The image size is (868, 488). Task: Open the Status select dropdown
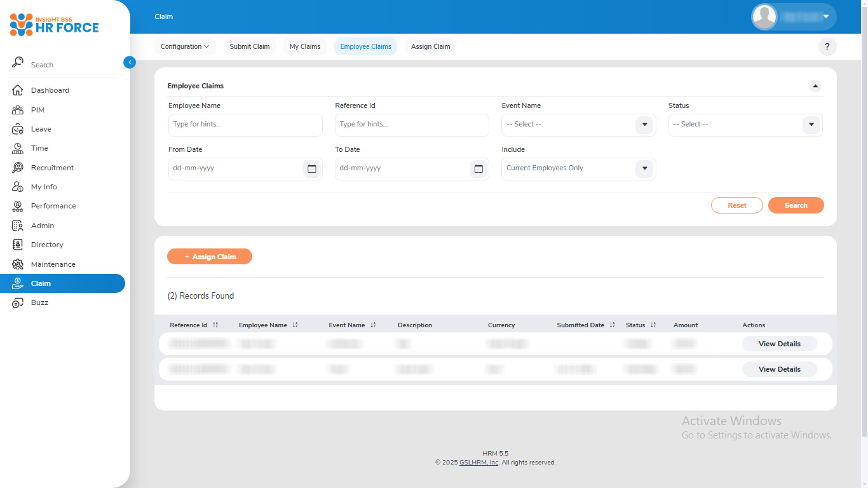click(x=811, y=125)
